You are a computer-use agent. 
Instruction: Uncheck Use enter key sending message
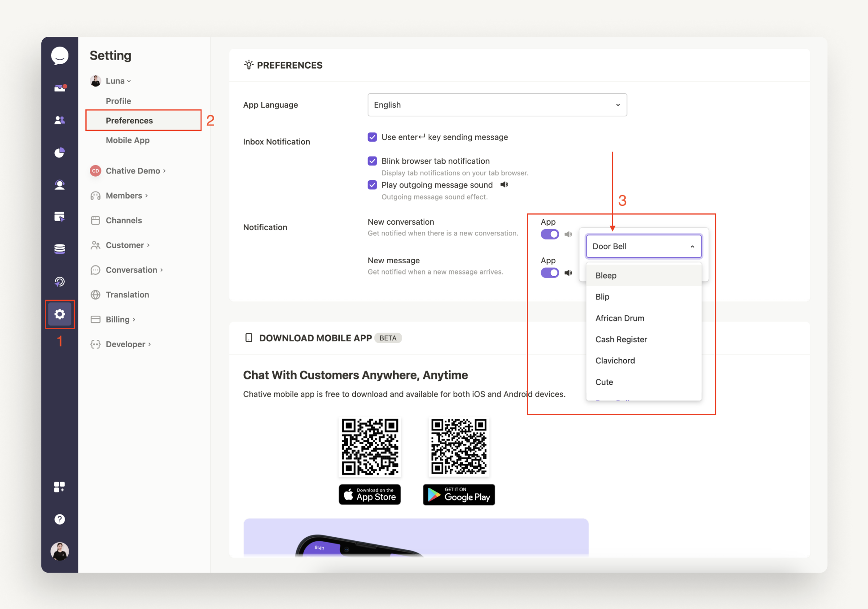point(373,137)
